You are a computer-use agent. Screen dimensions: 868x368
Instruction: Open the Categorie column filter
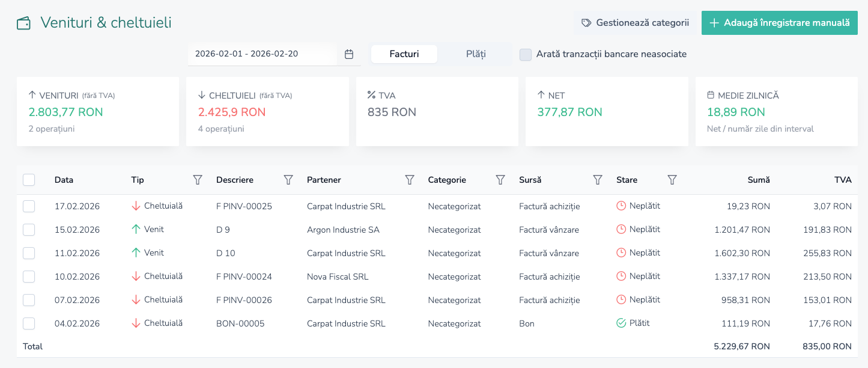tap(500, 180)
